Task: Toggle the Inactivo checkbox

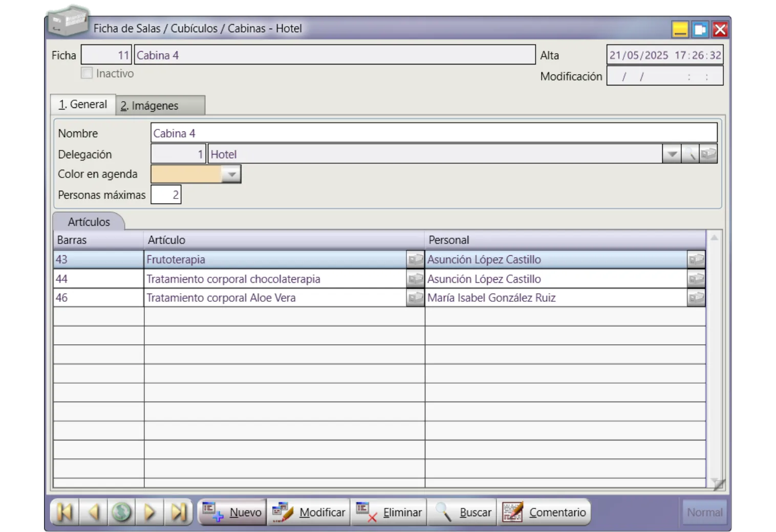Action: (87, 73)
